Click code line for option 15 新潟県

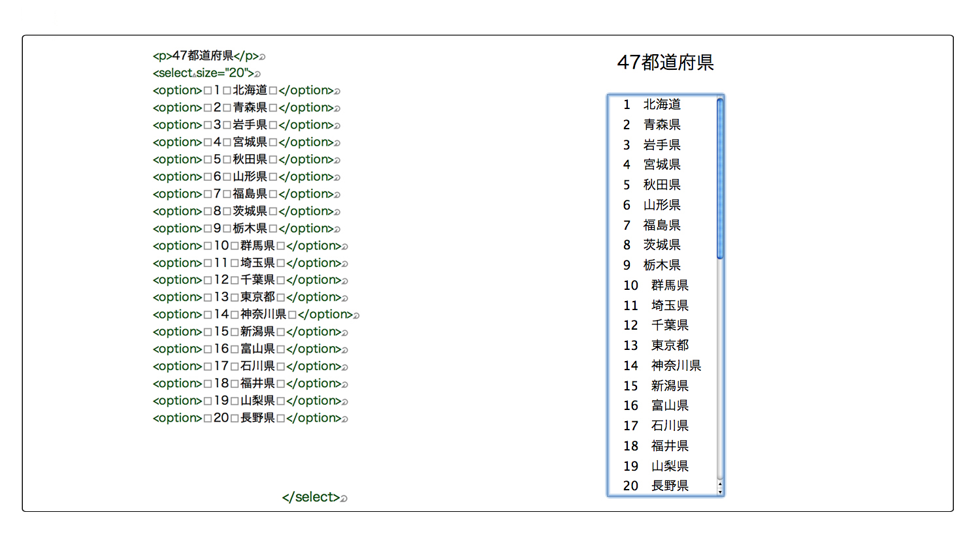tap(250, 332)
